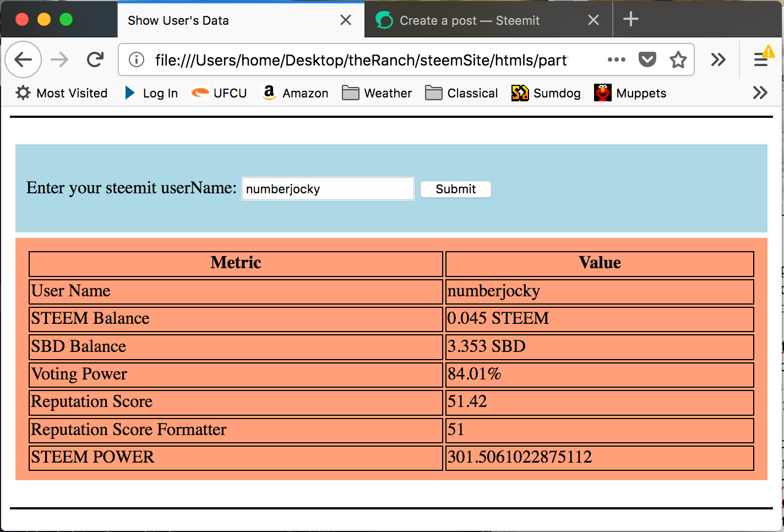
Task: Open the Classical bookmarks folder
Action: (x=461, y=93)
